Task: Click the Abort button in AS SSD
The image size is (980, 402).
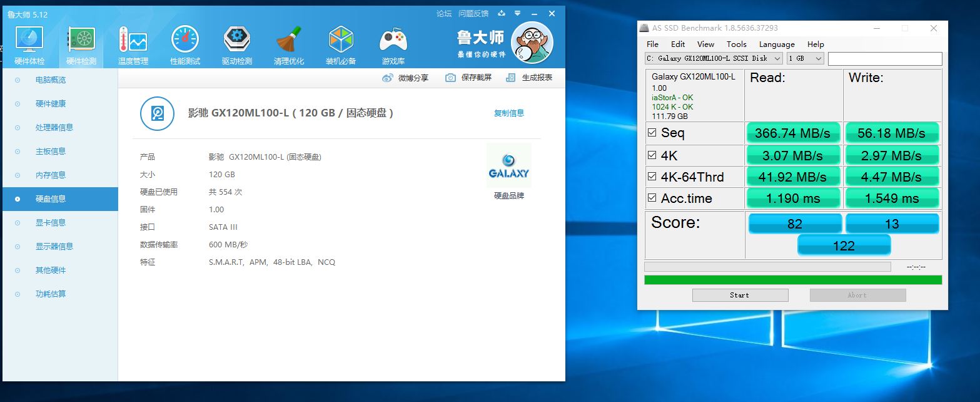Action: (857, 295)
